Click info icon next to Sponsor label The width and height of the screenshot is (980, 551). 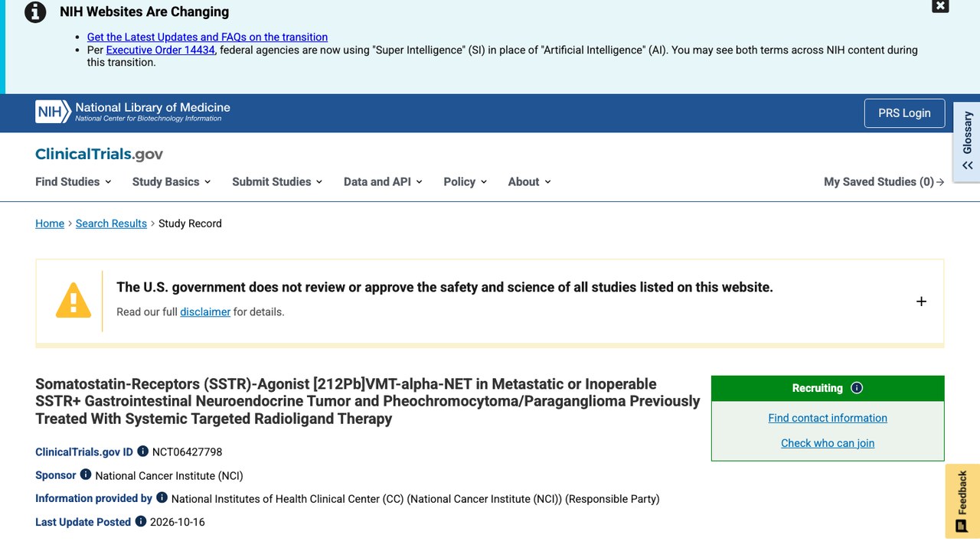(x=86, y=475)
